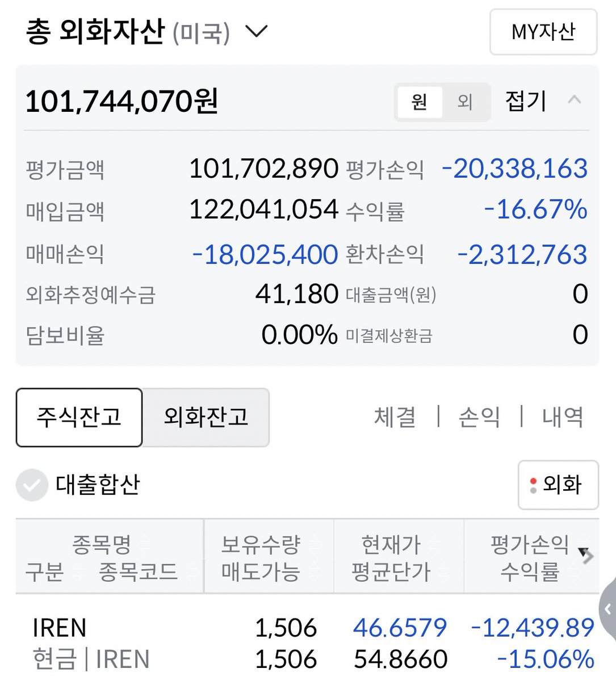
Task: Sort by 수익률 column header
Action: [530, 571]
